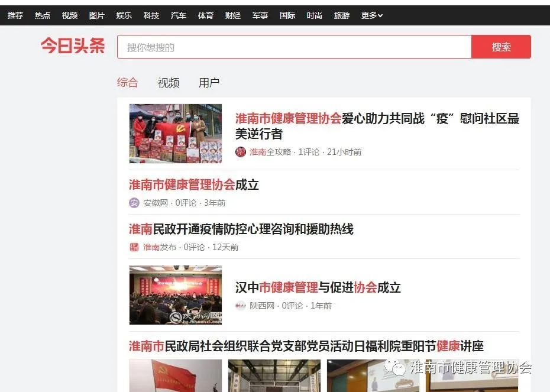
Task: Open the 科技 navigation item
Action: tap(151, 15)
